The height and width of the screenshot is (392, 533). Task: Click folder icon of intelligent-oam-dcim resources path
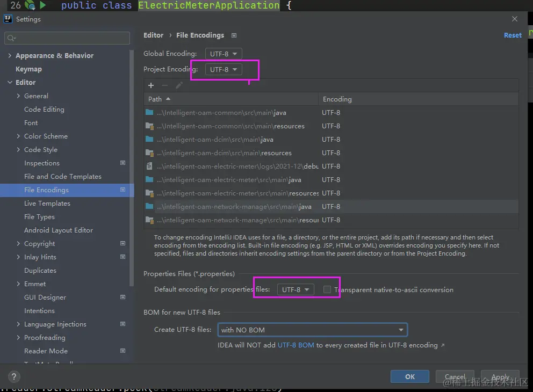[149, 153]
